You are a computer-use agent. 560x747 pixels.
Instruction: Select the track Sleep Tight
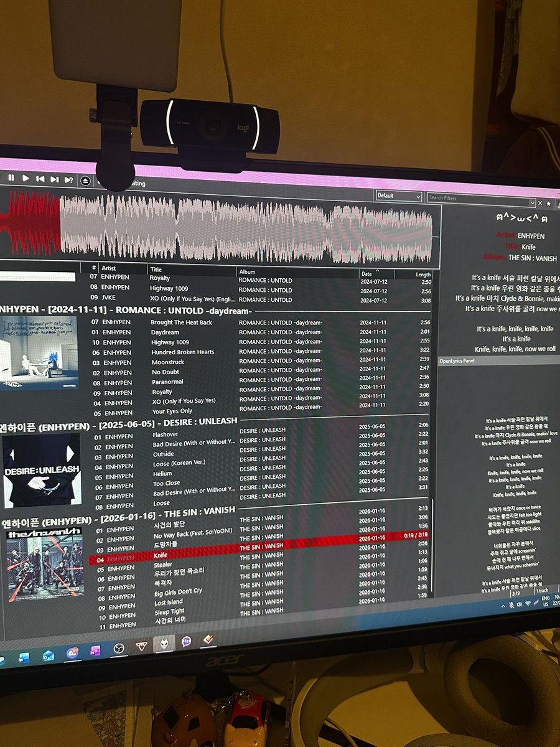point(170,613)
